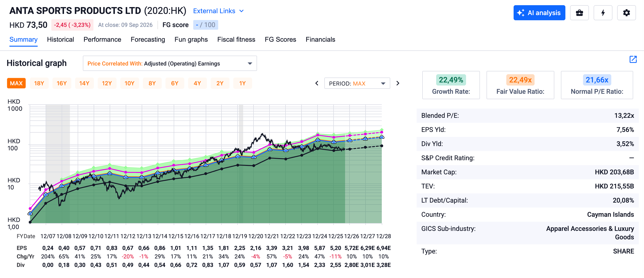Screen dimensions: 644x278
Task: Click the Normal P/E Ratio box
Action: tap(597, 85)
